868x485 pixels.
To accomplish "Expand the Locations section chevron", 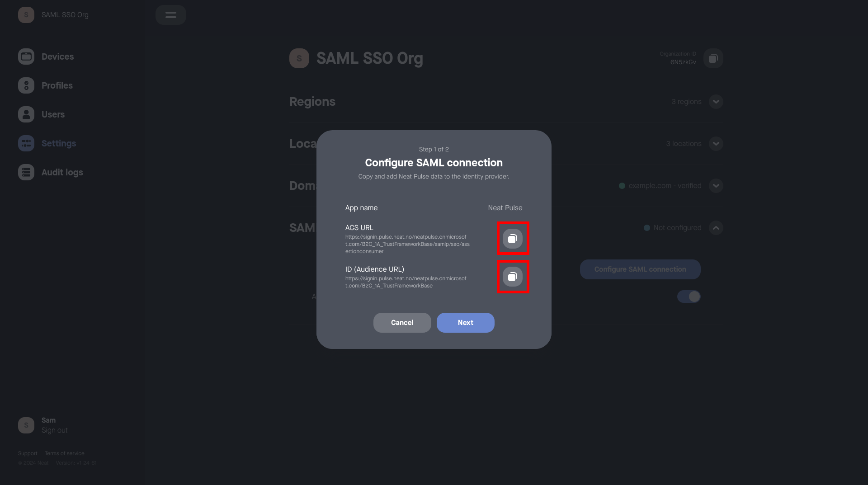I will 716,144.
